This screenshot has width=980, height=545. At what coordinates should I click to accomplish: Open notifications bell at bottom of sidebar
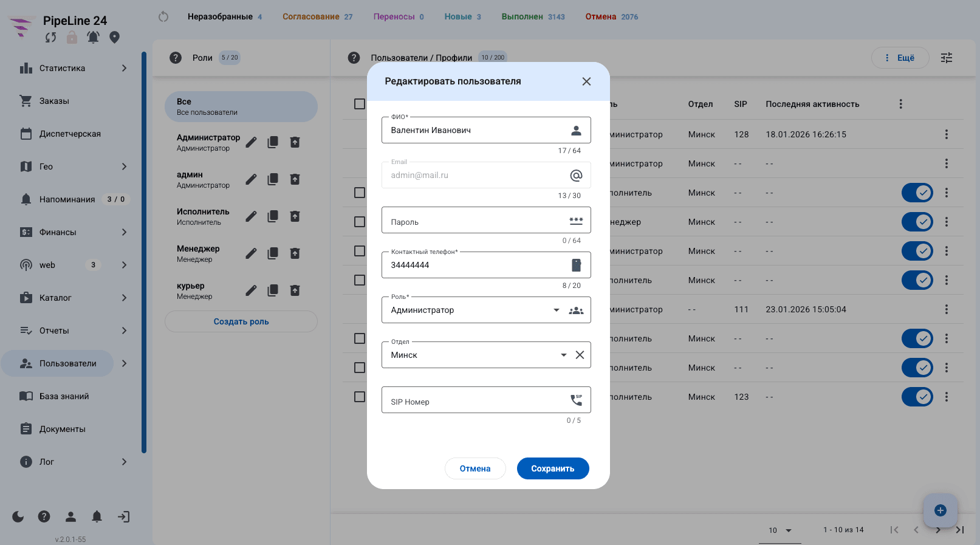click(97, 516)
